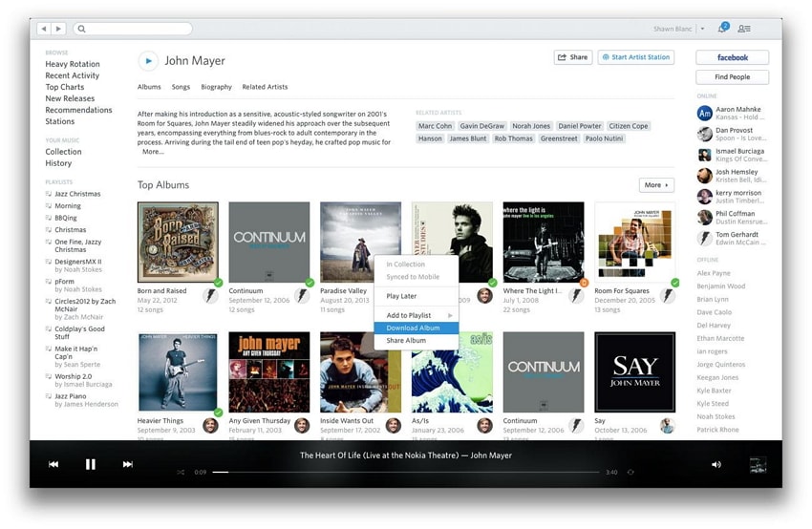Open the people list icon in top bar

[x=744, y=29]
